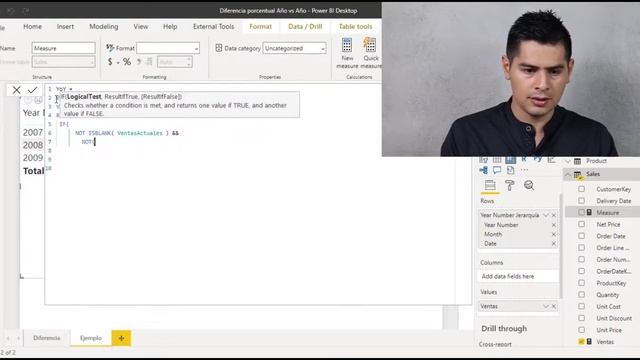Check the Unit Price field checkbox
Screen dimensions: 640x360
point(581,330)
